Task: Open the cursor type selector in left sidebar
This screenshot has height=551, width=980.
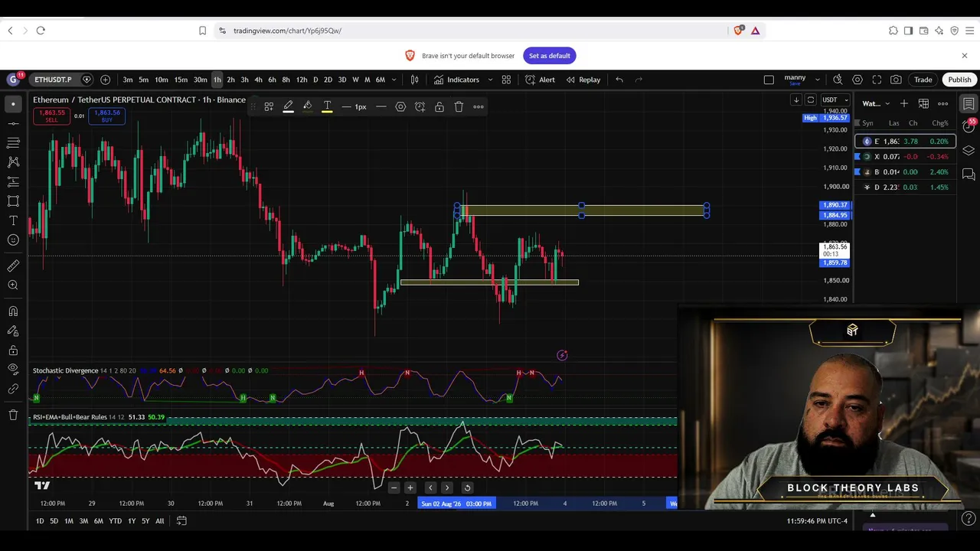Action: click(x=13, y=104)
